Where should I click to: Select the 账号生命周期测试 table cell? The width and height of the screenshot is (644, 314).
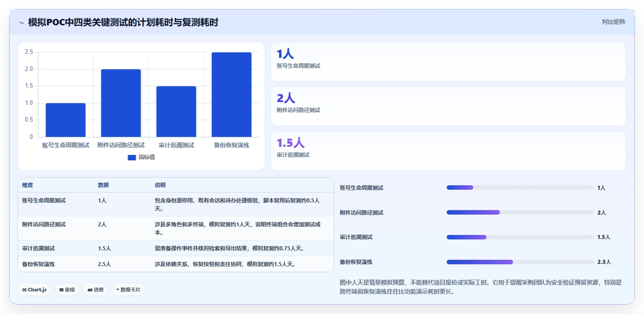coord(44,200)
